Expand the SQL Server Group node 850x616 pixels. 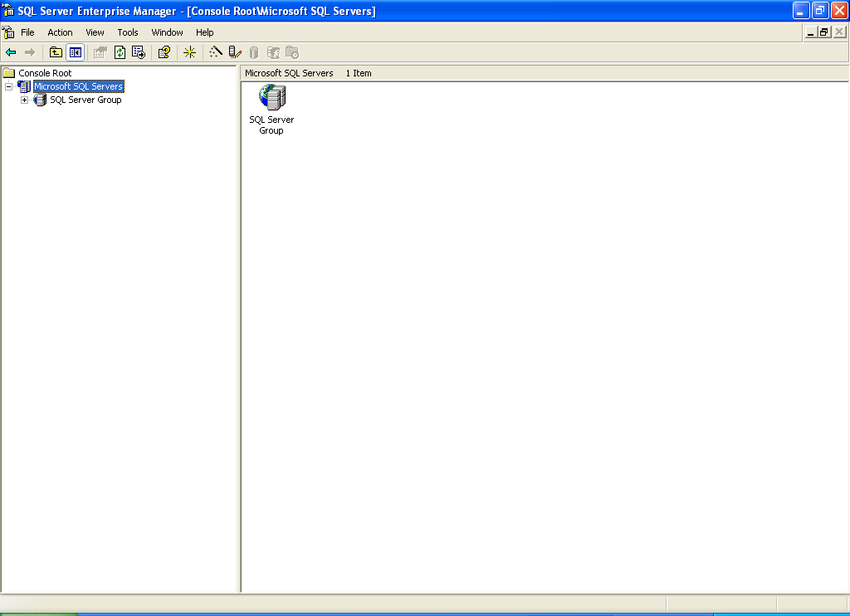tap(24, 100)
